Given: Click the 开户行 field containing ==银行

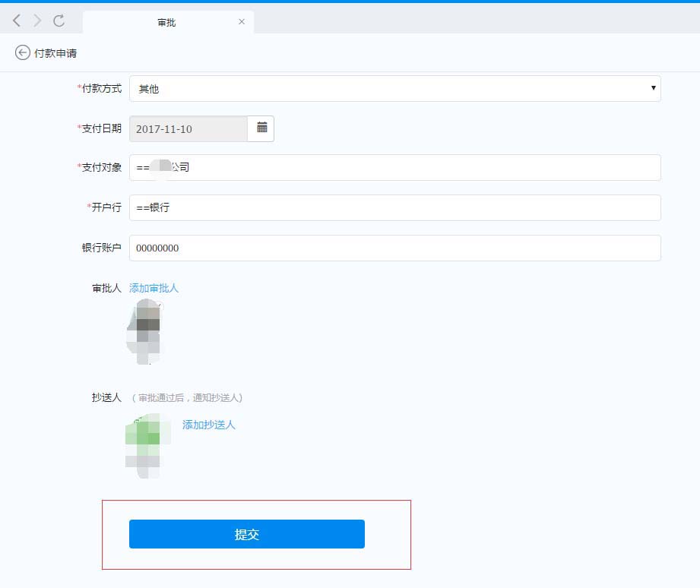Looking at the screenshot, I should (395, 207).
